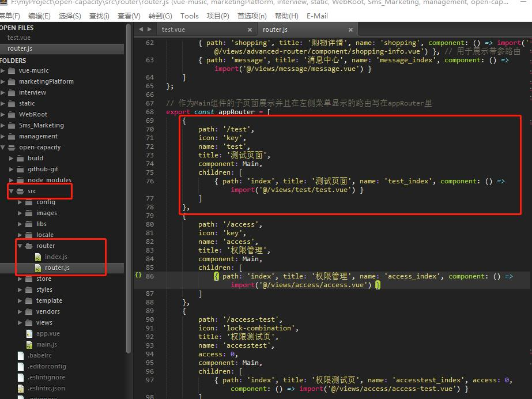
Task: Click the interview folder icon
Action: pos(12,92)
